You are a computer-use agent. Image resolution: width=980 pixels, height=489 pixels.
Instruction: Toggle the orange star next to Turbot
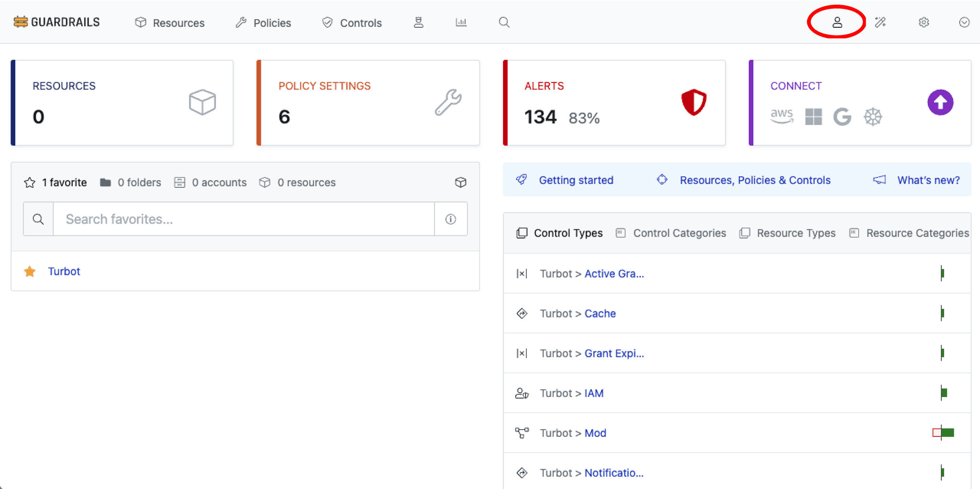[30, 272]
